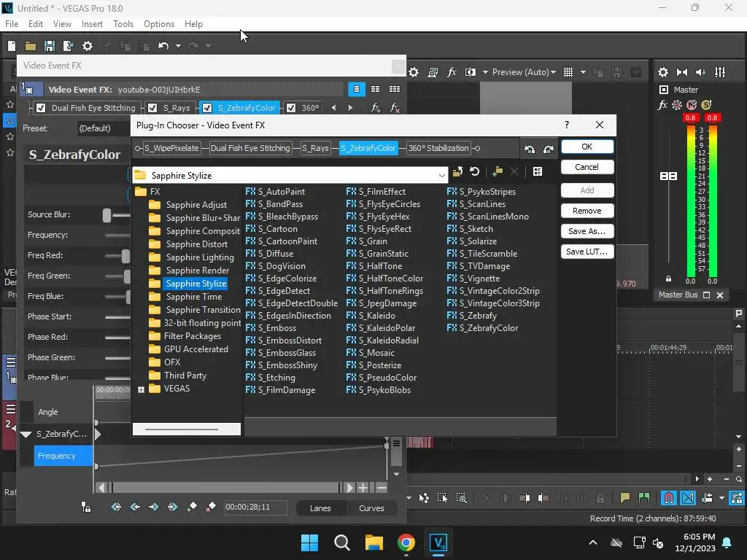Screen dimensions: 747x560
Task: Toggle the 360° effect checkbox
Action: point(291,108)
